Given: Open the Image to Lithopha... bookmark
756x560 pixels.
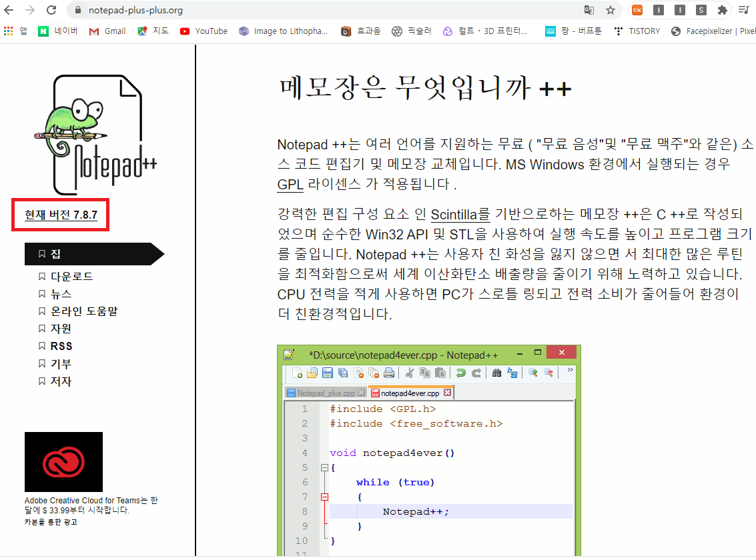Looking at the screenshot, I should [284, 31].
